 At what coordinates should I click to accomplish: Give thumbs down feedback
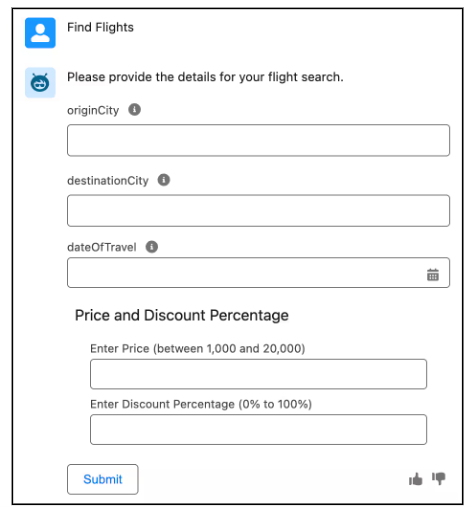(x=439, y=479)
